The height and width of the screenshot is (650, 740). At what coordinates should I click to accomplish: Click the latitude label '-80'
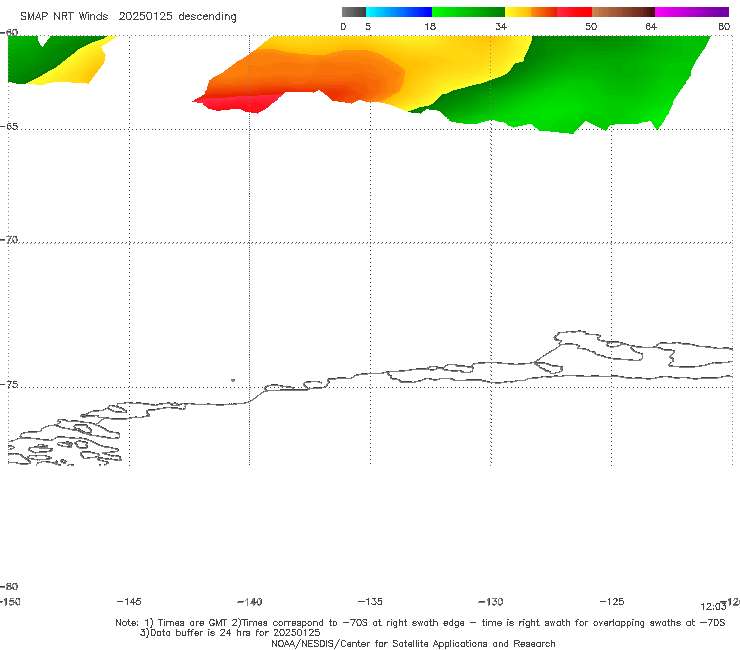[9, 586]
